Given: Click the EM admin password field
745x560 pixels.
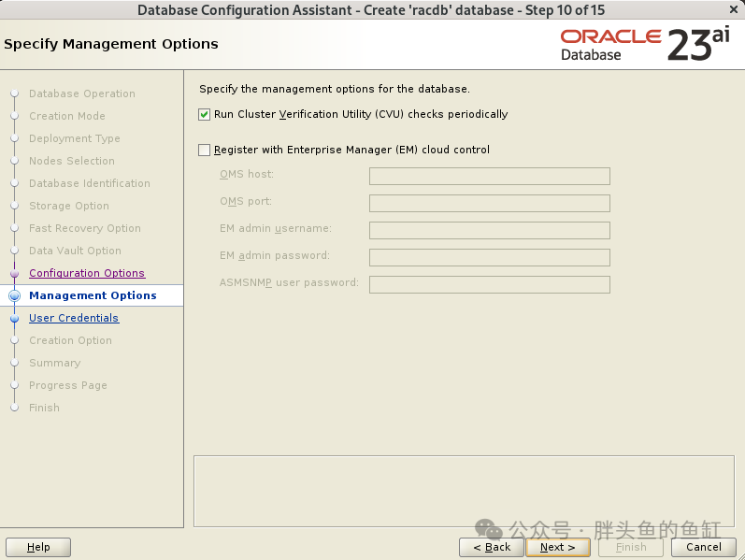Looking at the screenshot, I should pos(490,257).
